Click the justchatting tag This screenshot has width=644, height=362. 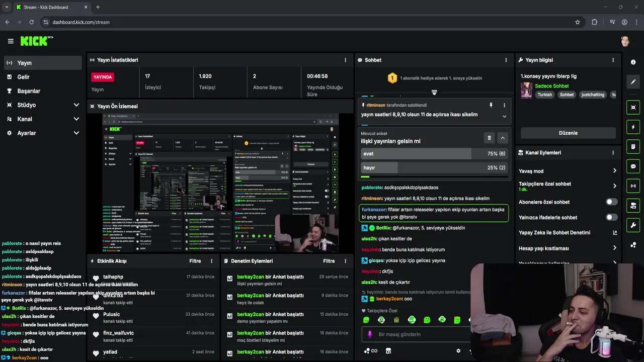pos(593,95)
